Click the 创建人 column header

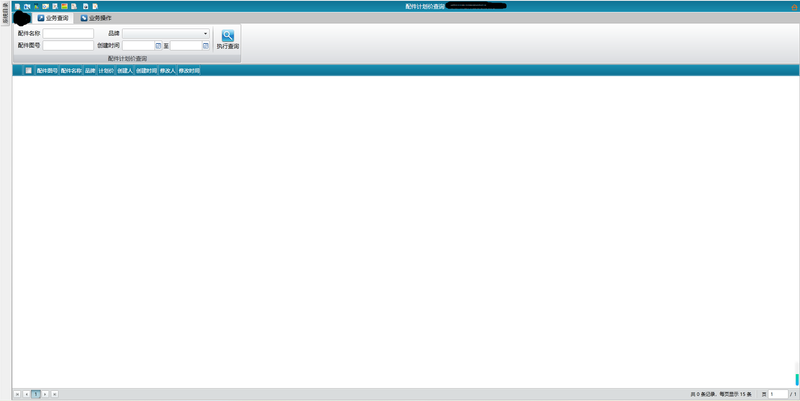click(125, 71)
